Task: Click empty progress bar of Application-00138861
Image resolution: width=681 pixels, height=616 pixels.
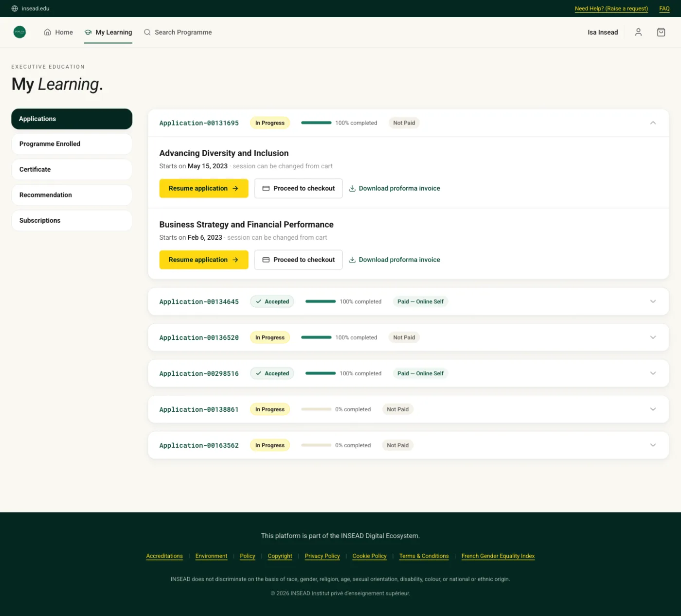Action: pos(316,409)
